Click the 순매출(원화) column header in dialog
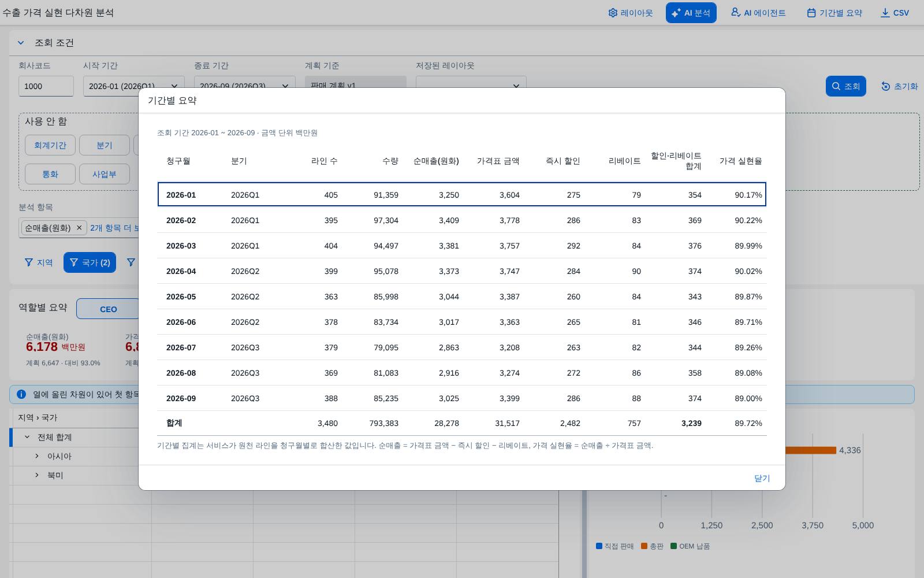Screen dimensions: 924x578 (x=436, y=161)
